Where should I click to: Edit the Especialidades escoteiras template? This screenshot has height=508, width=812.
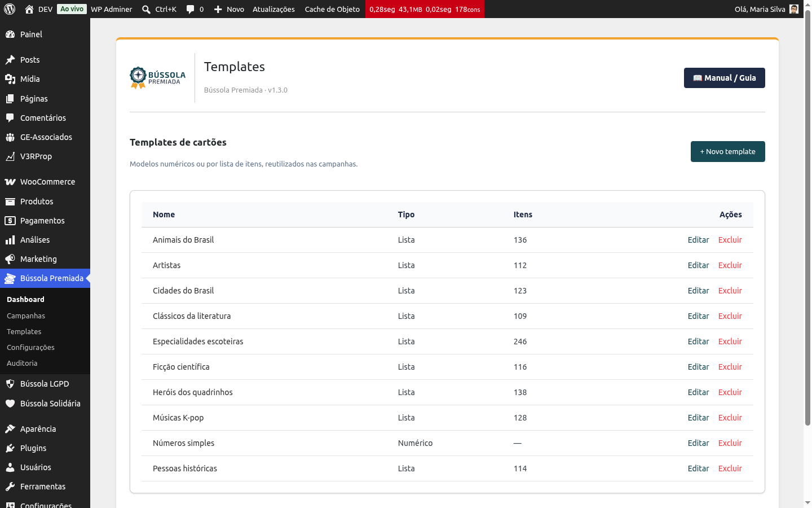point(698,341)
